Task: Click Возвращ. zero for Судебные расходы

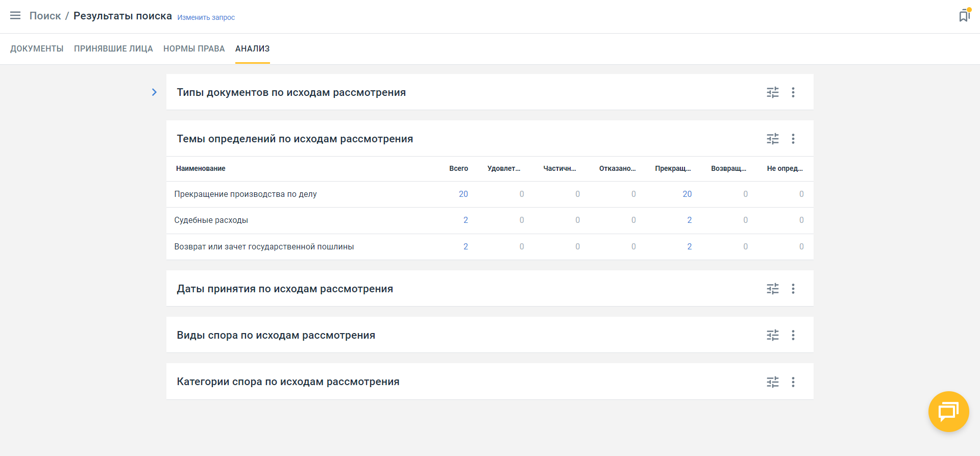Action: [746, 220]
